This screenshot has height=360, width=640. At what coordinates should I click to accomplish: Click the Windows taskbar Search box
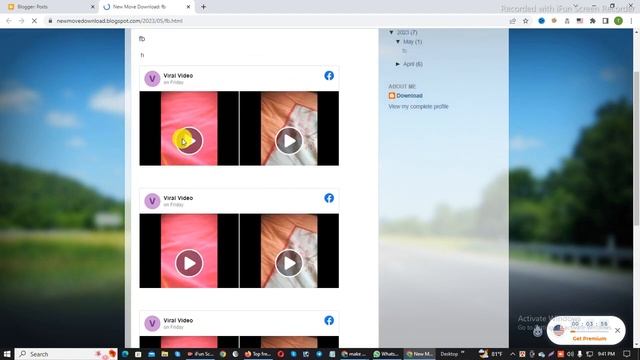point(66,354)
